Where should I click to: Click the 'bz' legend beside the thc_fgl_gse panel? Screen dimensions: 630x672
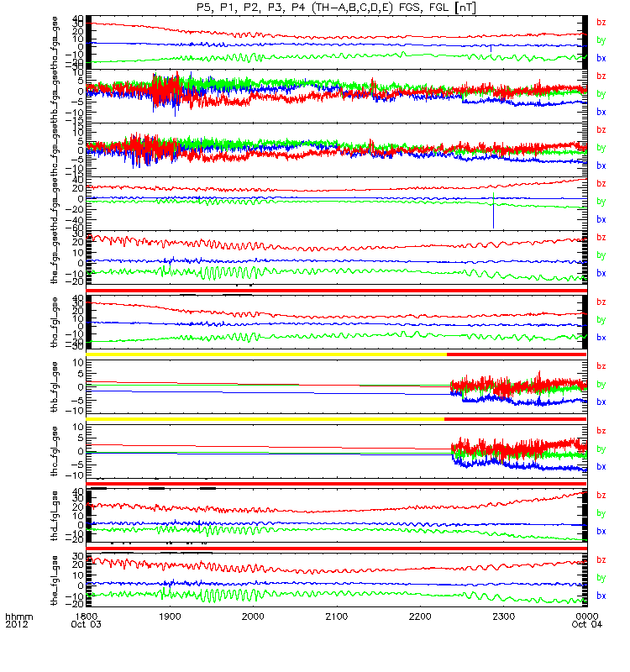coord(601,431)
